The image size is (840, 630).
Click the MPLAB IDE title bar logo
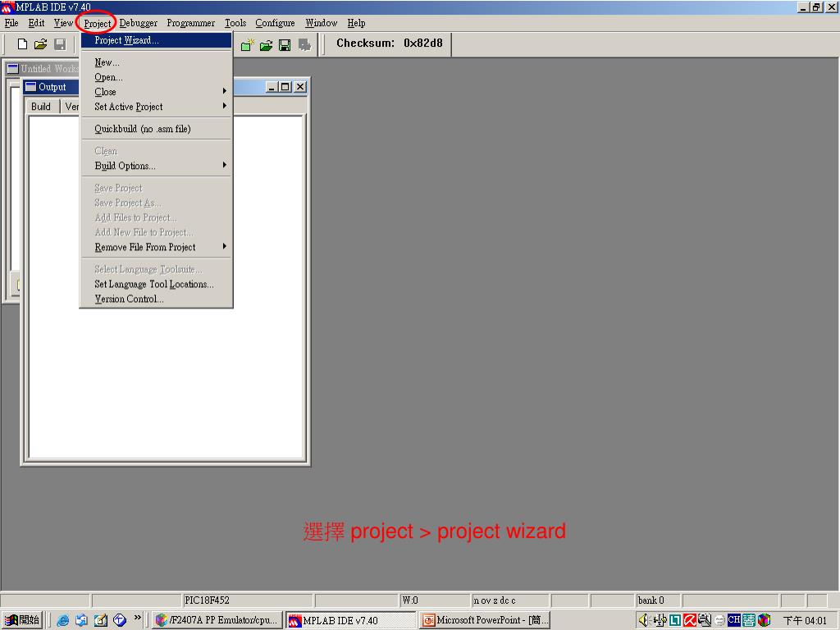[x=7, y=7]
